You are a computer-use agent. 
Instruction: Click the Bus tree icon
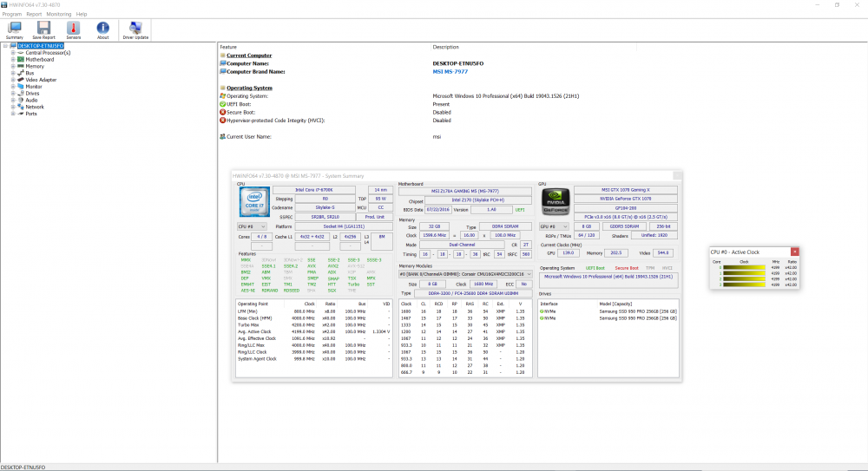pyautogui.click(x=21, y=73)
